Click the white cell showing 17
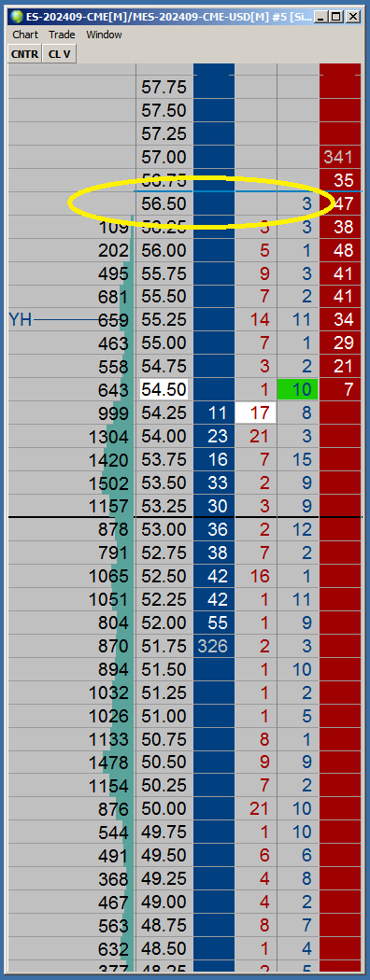Image resolution: width=370 pixels, height=980 pixels. point(255,413)
